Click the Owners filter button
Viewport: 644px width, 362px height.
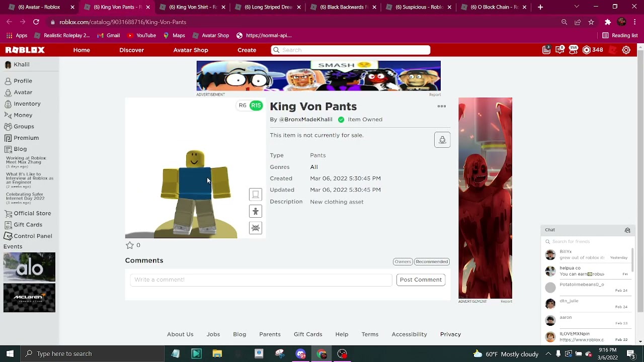(x=403, y=261)
